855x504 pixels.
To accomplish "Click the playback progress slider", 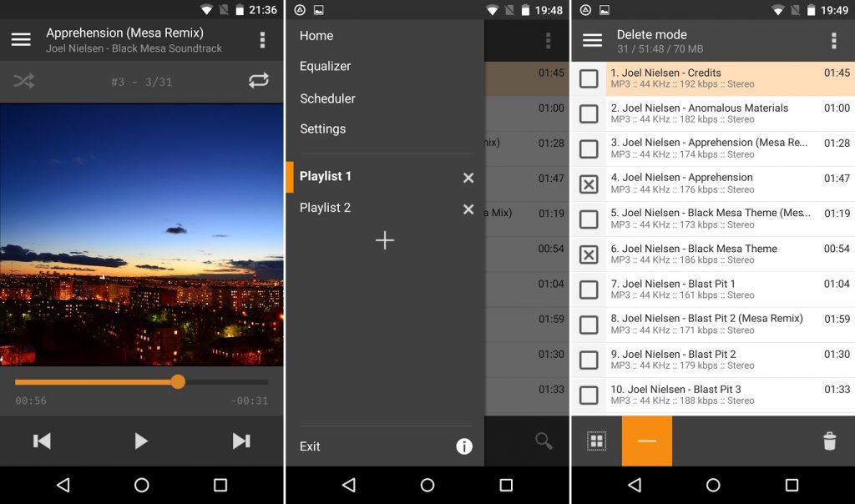I will [x=178, y=382].
